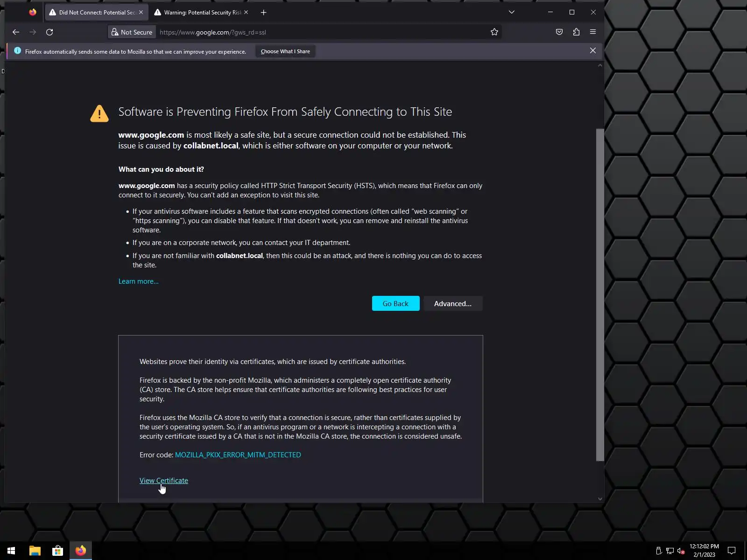This screenshot has height=560, width=747.
Task: Open the Extensions panel
Action: (x=576, y=32)
